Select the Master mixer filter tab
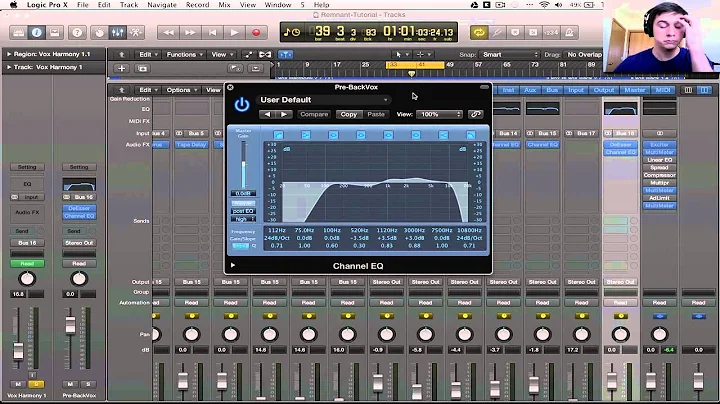Screen dimensions: 720x404 pyautogui.click(x=635, y=90)
